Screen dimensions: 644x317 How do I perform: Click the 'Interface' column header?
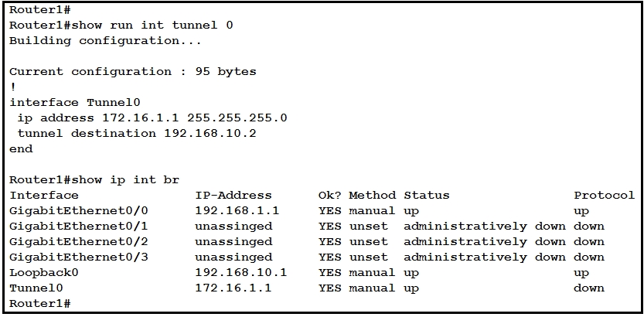pos(43,195)
